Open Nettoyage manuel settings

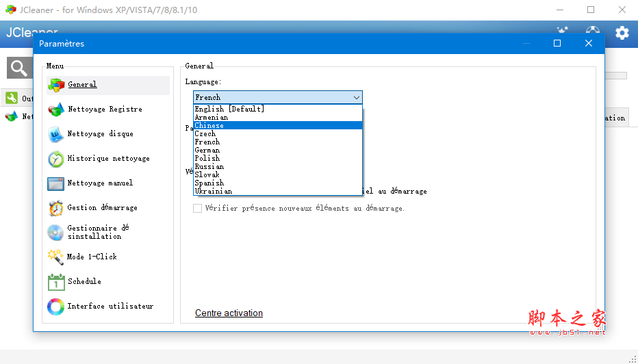point(100,183)
